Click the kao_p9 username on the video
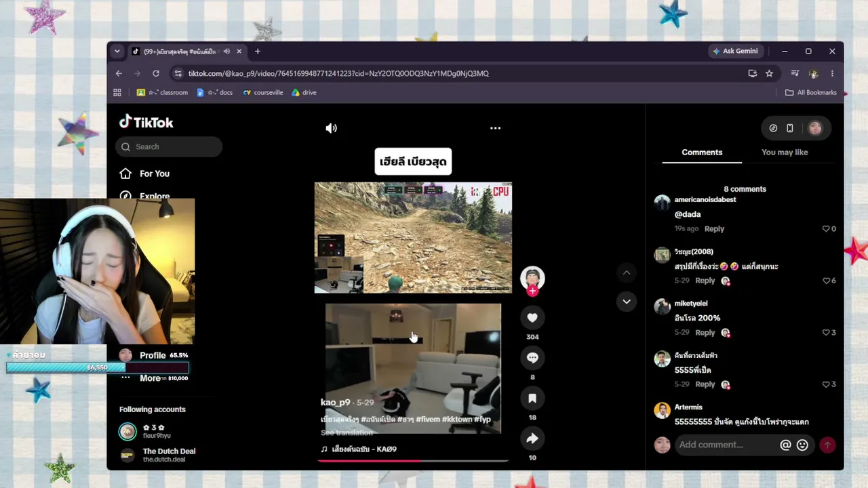 (x=336, y=403)
